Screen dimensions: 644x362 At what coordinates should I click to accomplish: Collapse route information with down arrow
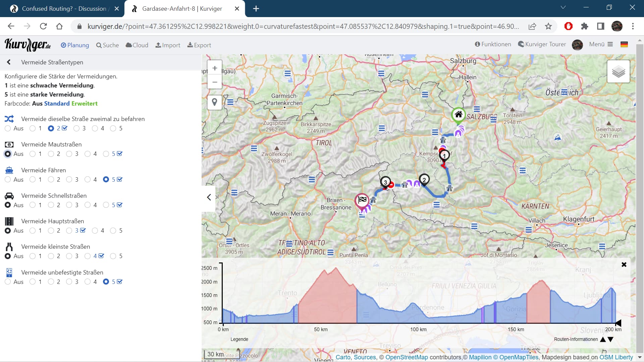pos(611,339)
